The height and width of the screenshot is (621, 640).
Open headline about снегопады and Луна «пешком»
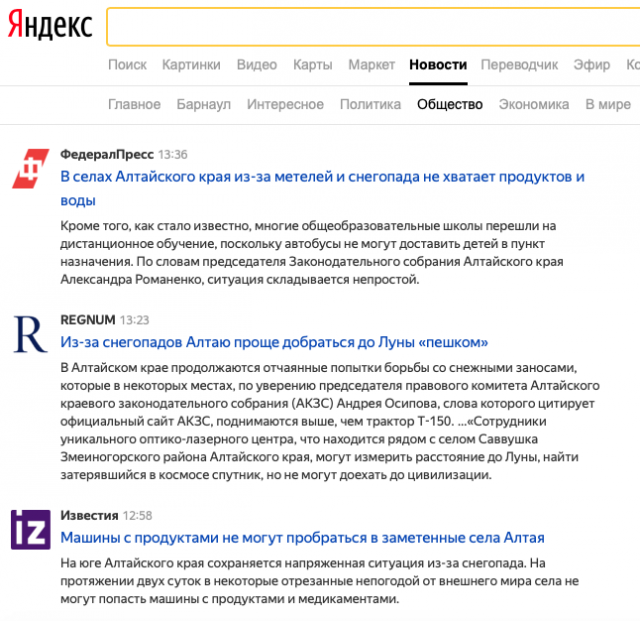pos(274,341)
